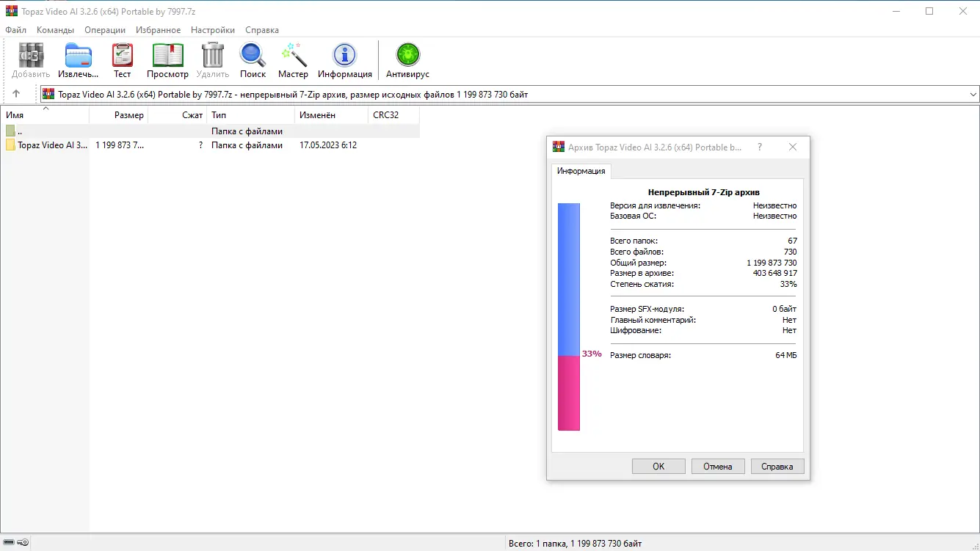The image size is (980, 551).
Task: Go up one folder level with the arrow
Action: tap(16, 93)
